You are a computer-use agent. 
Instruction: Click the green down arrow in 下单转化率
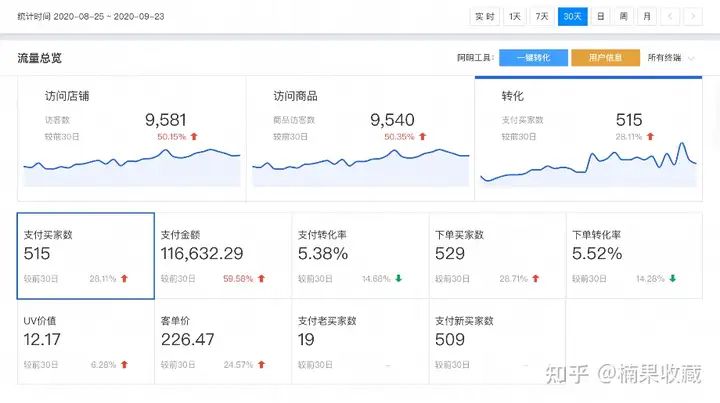coord(673,278)
